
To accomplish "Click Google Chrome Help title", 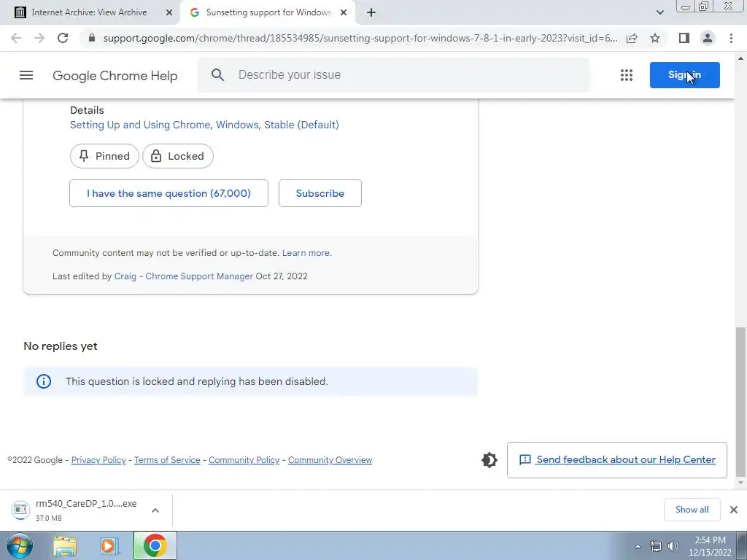I will 115,76.
